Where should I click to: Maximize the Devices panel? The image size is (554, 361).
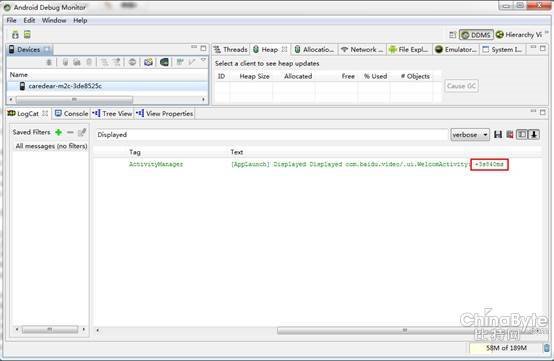(203, 48)
